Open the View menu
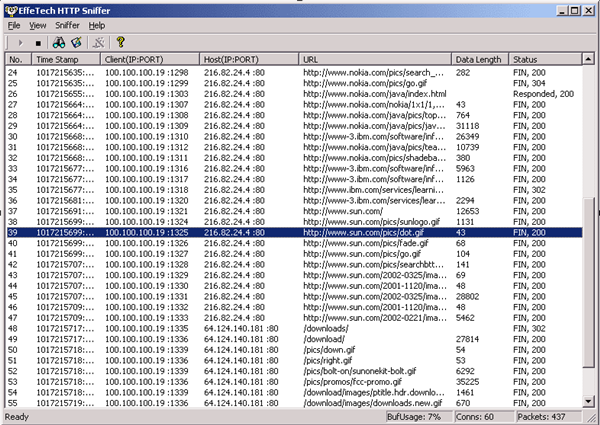600x425 pixels. click(x=38, y=26)
